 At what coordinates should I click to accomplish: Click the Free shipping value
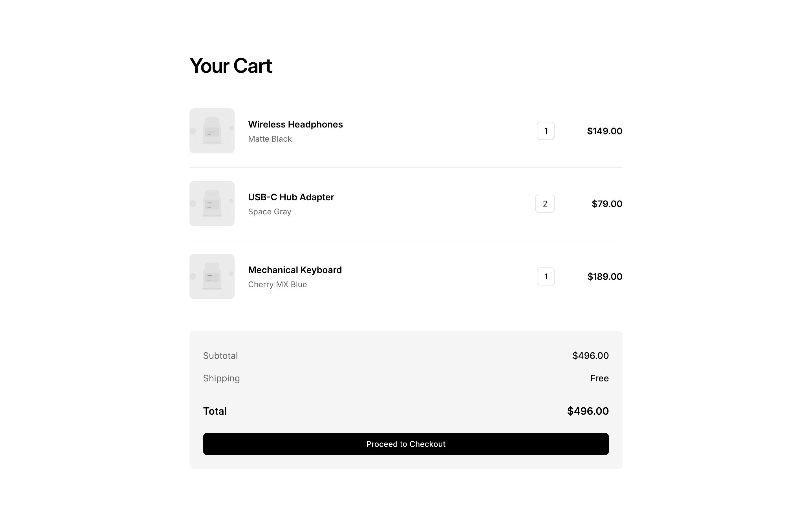point(599,378)
